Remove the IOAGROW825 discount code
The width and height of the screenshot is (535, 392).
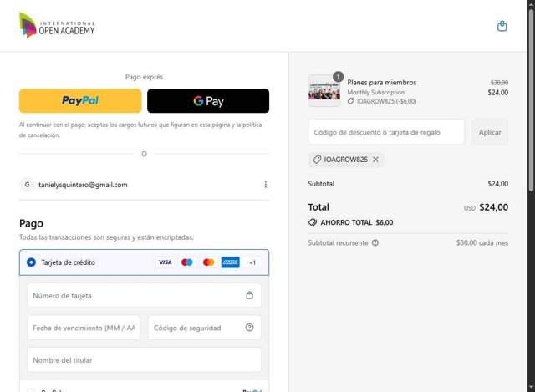[375, 160]
